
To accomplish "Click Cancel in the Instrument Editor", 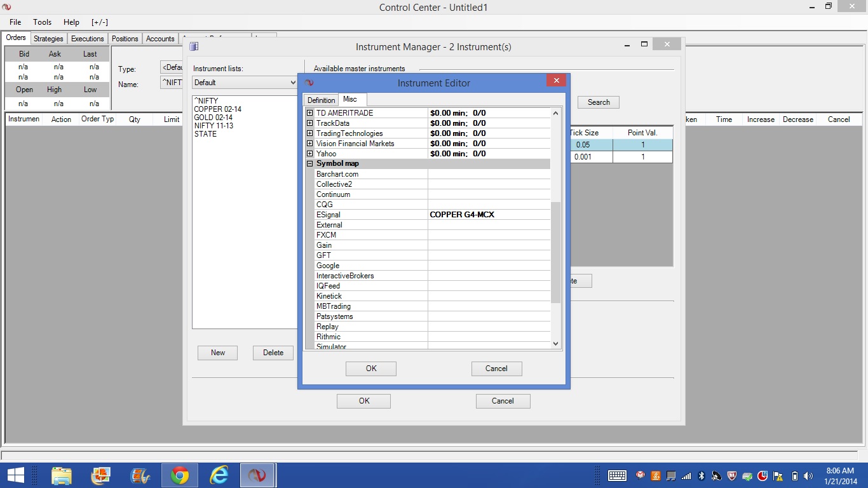I will point(496,369).
